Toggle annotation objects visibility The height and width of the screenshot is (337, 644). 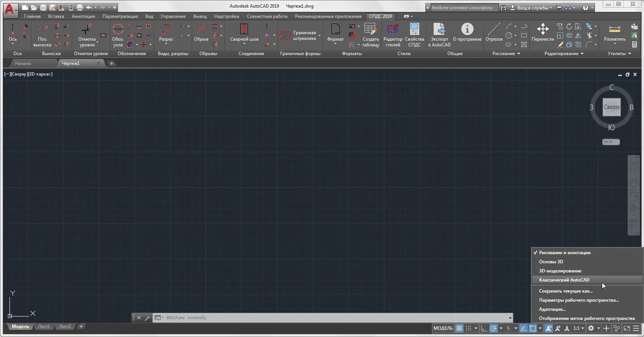point(548,328)
